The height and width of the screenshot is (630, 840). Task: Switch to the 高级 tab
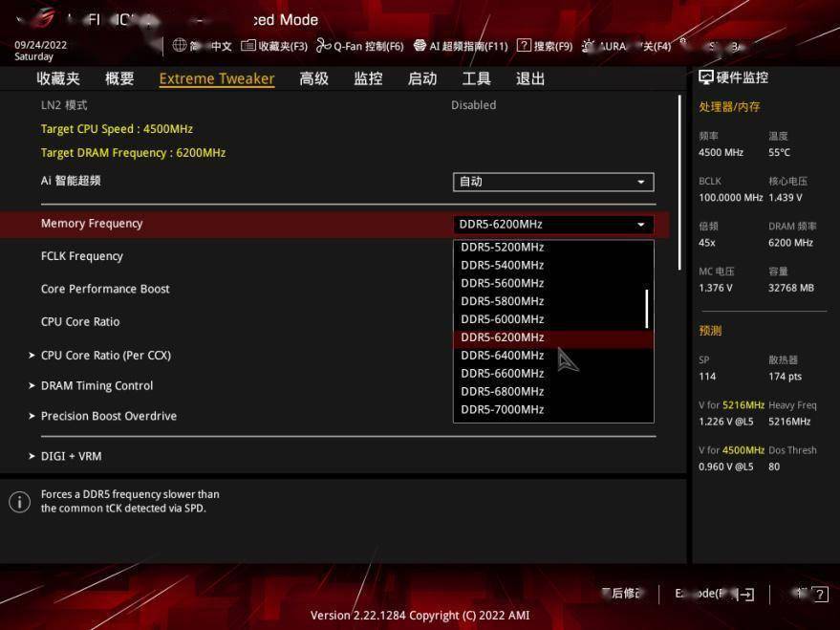click(313, 78)
